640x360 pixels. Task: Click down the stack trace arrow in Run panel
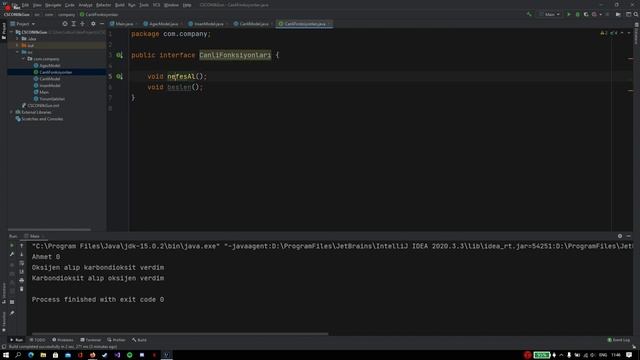(22, 254)
